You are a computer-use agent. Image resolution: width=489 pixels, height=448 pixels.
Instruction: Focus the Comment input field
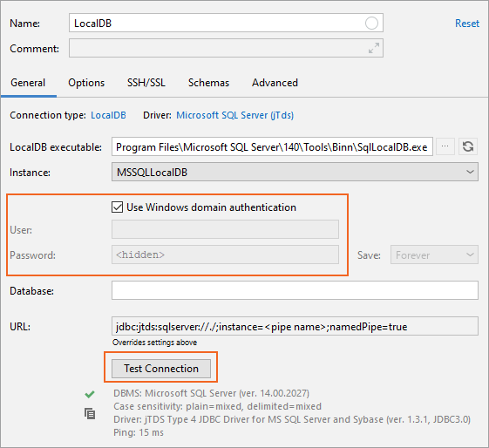(226, 48)
